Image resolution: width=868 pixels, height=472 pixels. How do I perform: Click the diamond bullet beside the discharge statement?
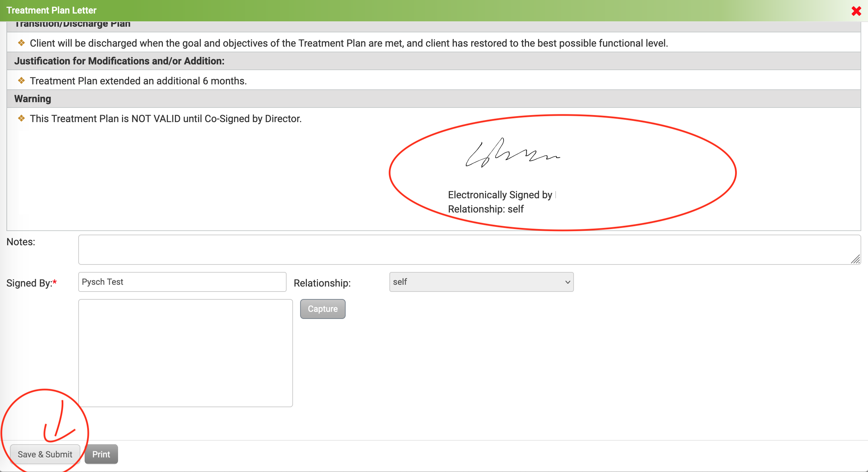[21, 43]
